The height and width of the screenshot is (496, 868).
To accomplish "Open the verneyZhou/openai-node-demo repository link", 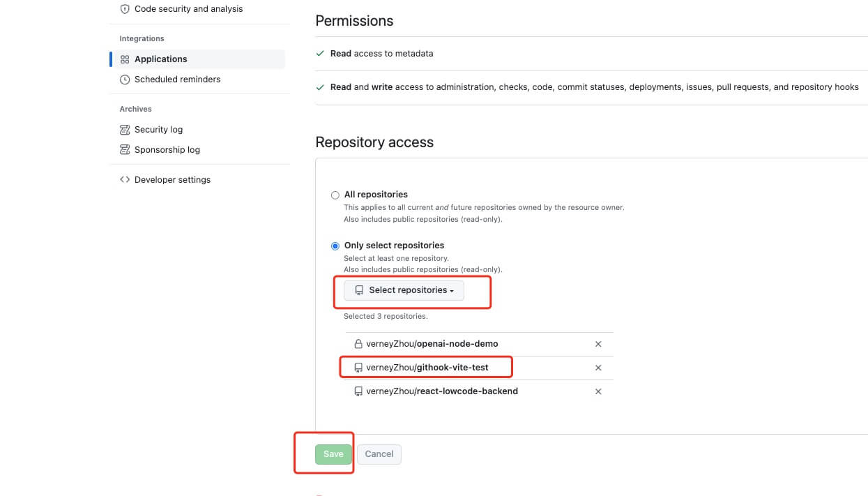I will coord(432,344).
